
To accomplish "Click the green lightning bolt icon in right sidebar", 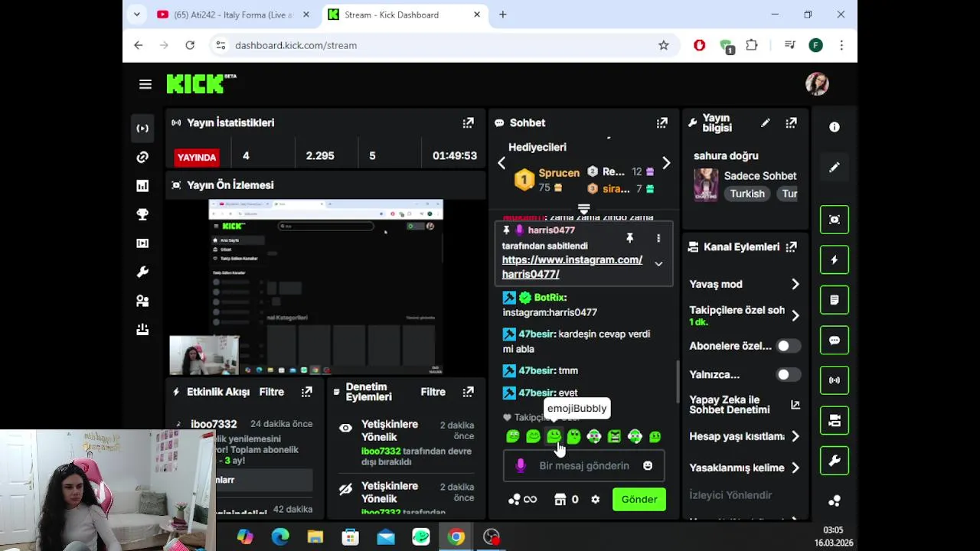I will coord(835,260).
